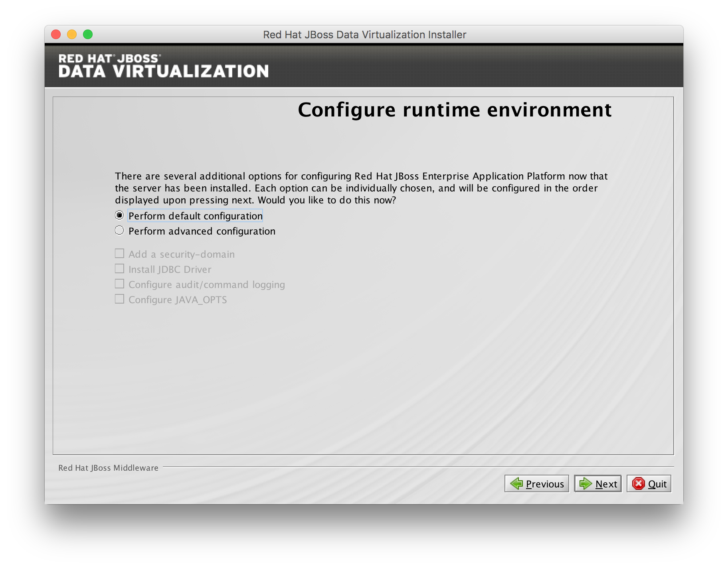The width and height of the screenshot is (728, 568).
Task: Click the green zoom button in the title bar
Action: tap(87, 34)
